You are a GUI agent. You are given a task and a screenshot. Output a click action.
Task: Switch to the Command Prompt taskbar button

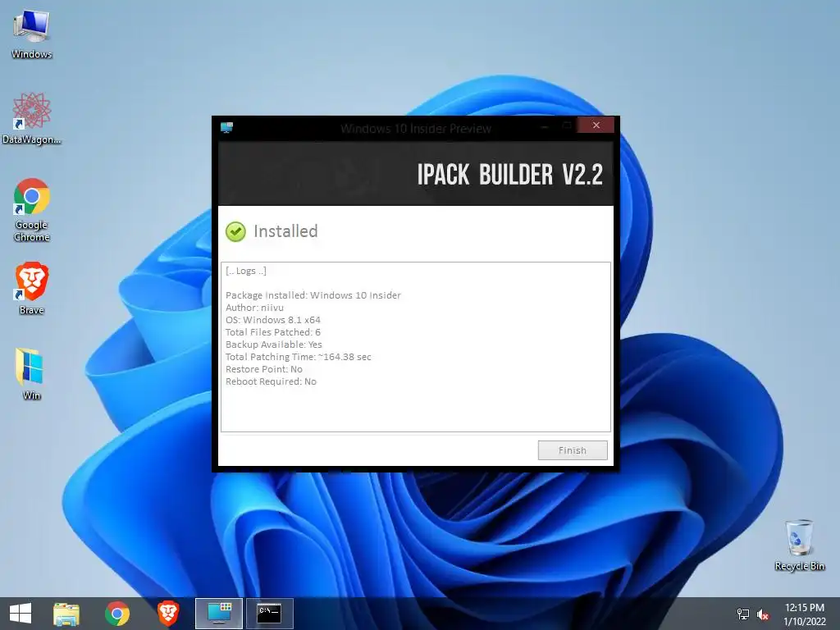click(x=269, y=614)
